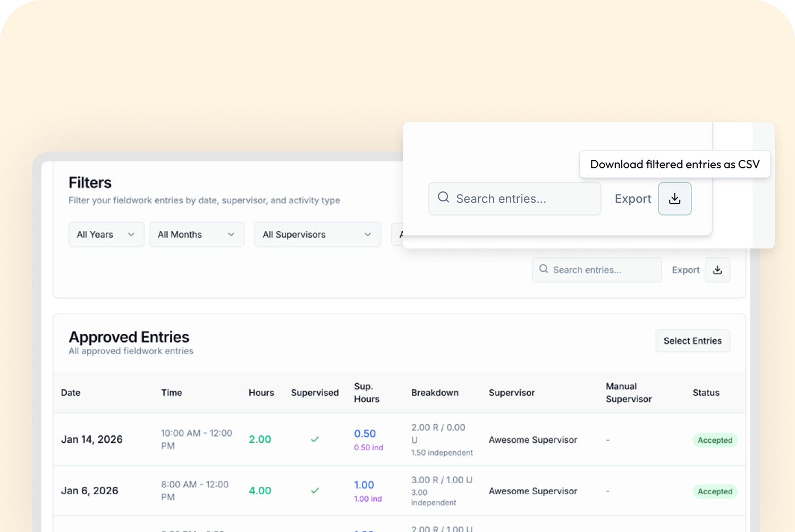Click the green checkmark for the Jan 14 entry
This screenshot has width=795, height=532.
click(315, 440)
